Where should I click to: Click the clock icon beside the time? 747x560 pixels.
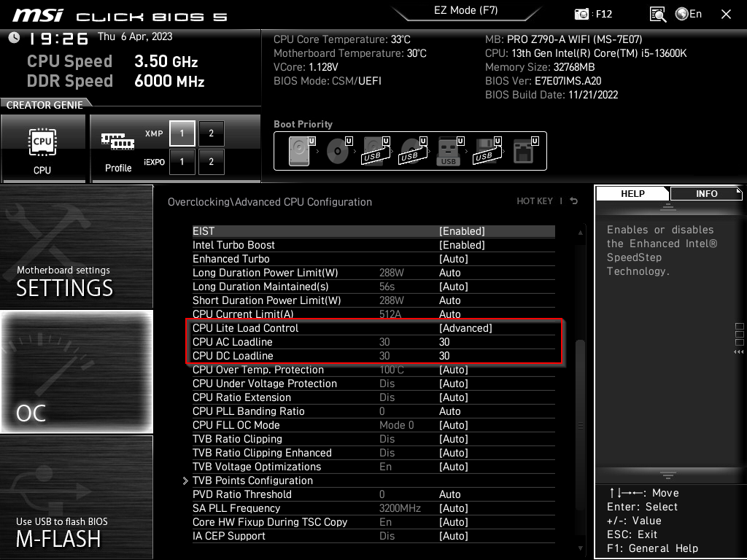(14, 37)
